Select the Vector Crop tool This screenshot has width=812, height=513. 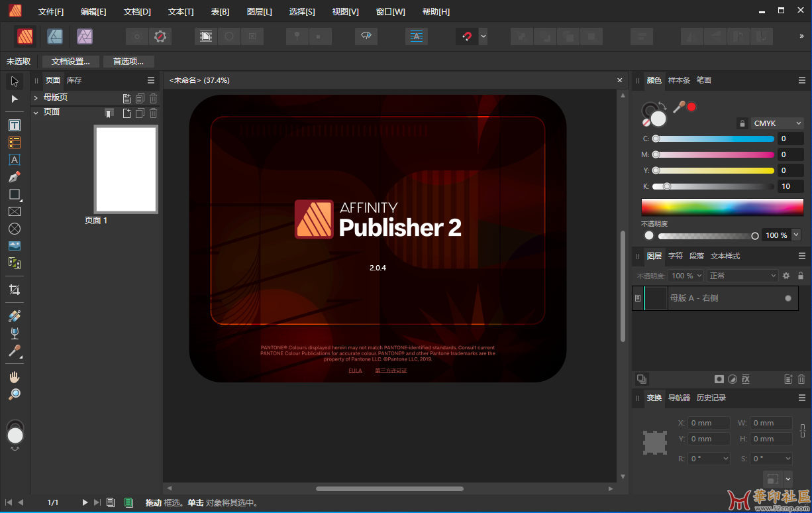tap(15, 290)
